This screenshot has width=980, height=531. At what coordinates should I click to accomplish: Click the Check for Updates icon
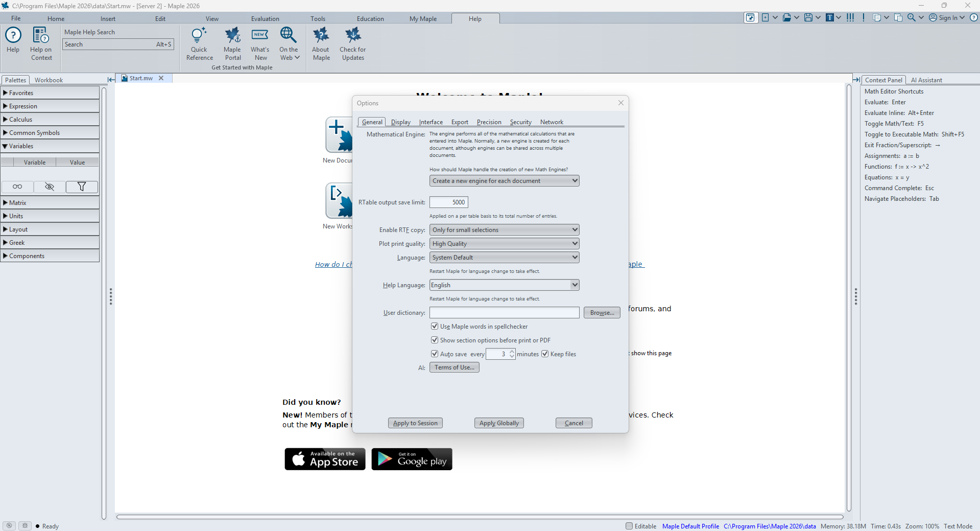point(353,36)
